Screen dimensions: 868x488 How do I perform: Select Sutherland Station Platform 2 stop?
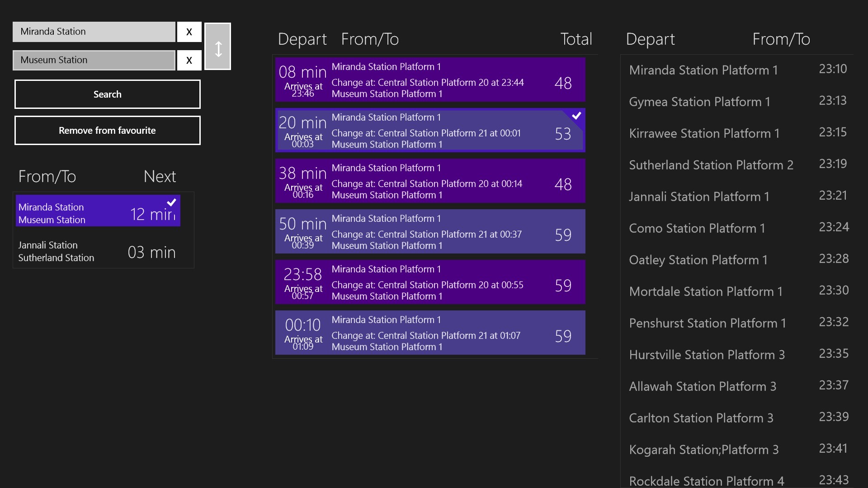tap(737, 165)
